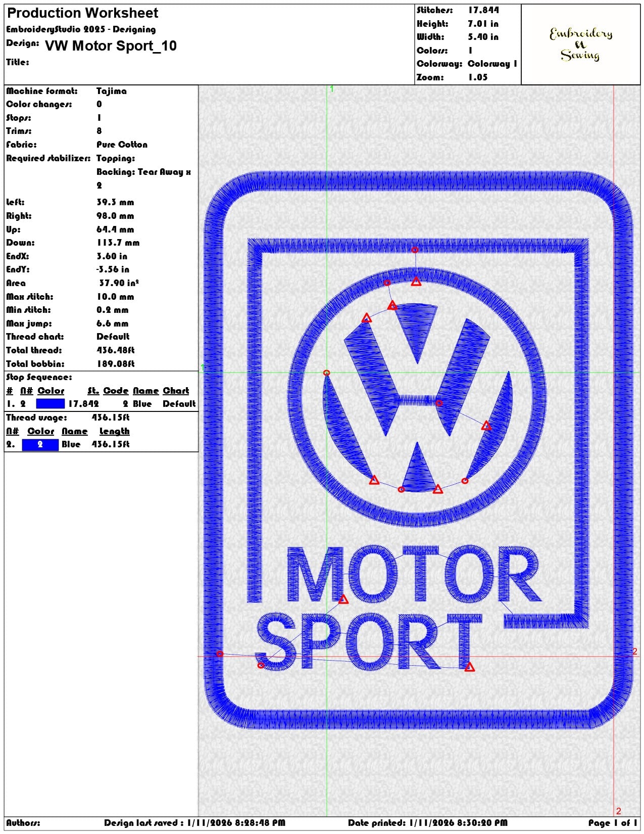Viewport: 644px width, 834px height.
Task: Click the "EmbroideryStudio 2025 - Designing" line
Action: click(81, 29)
